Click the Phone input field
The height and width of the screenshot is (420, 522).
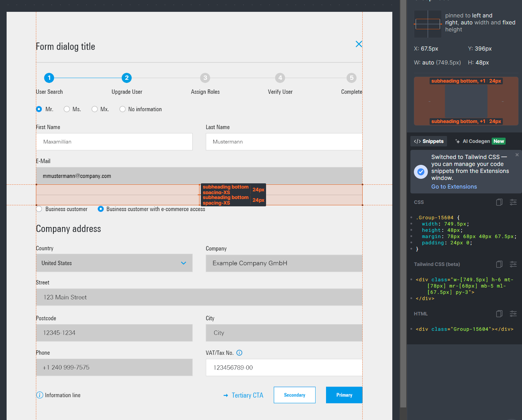(114, 367)
